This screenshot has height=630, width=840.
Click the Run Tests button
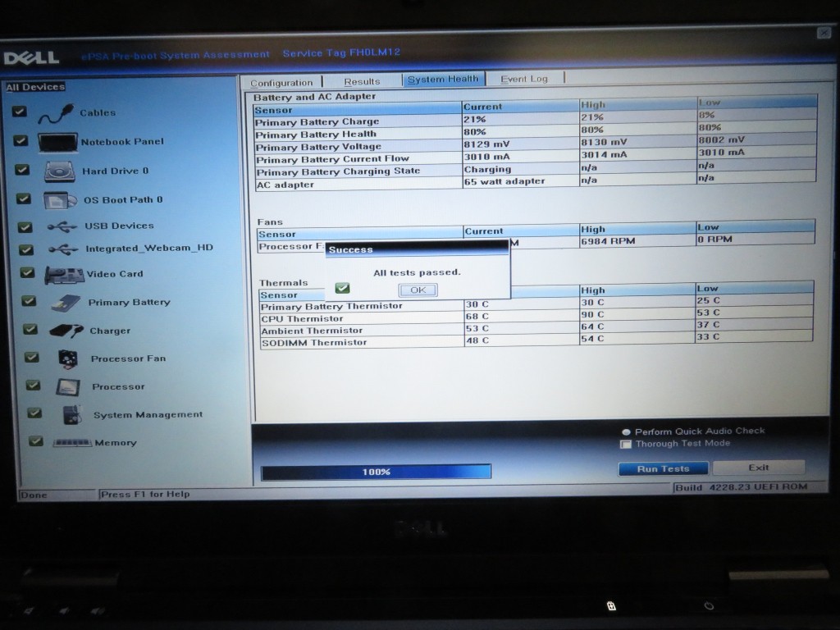[x=663, y=468]
